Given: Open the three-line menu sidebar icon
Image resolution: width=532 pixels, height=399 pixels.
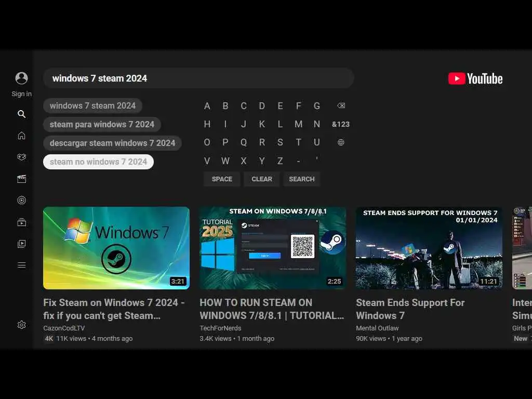Looking at the screenshot, I should [21, 265].
